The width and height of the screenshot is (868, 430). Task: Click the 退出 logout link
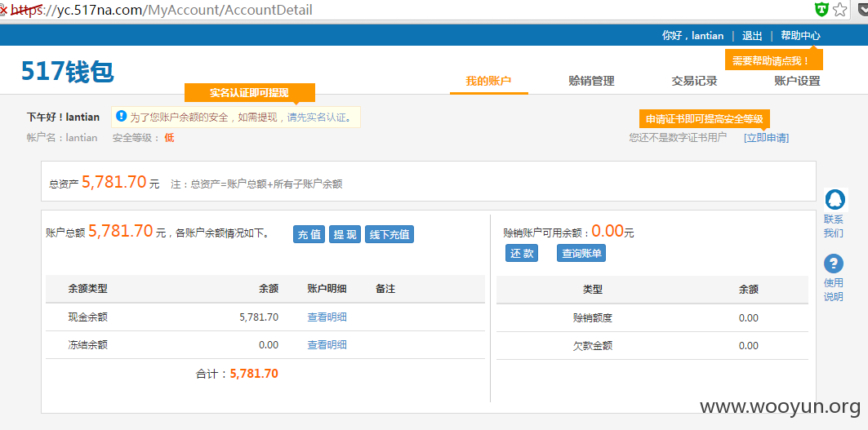[752, 35]
